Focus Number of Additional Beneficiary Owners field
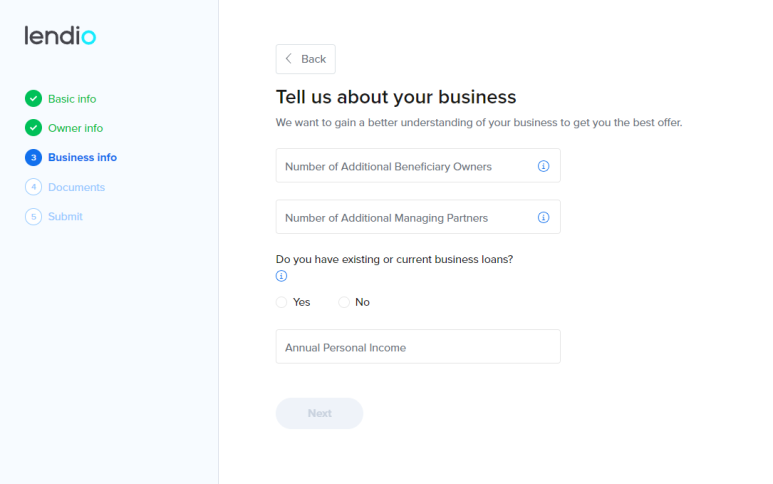 [x=418, y=166]
